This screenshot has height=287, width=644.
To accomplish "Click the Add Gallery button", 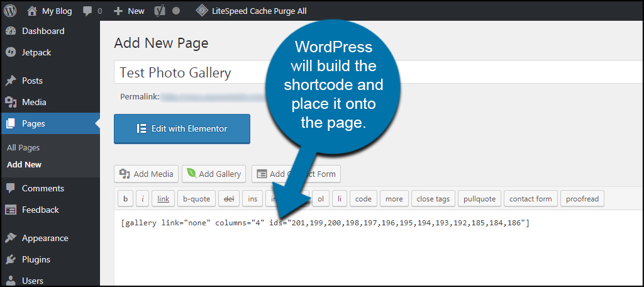I will coord(214,174).
